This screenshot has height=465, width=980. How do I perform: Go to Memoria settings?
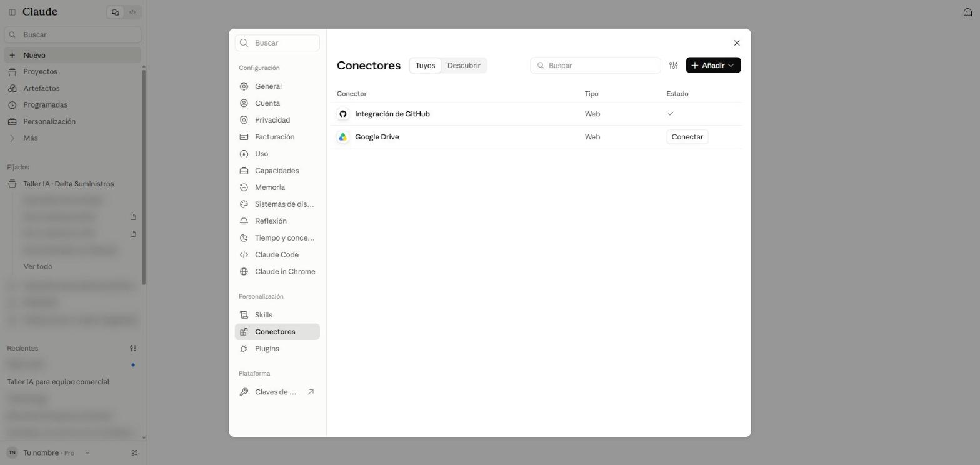click(277, 187)
